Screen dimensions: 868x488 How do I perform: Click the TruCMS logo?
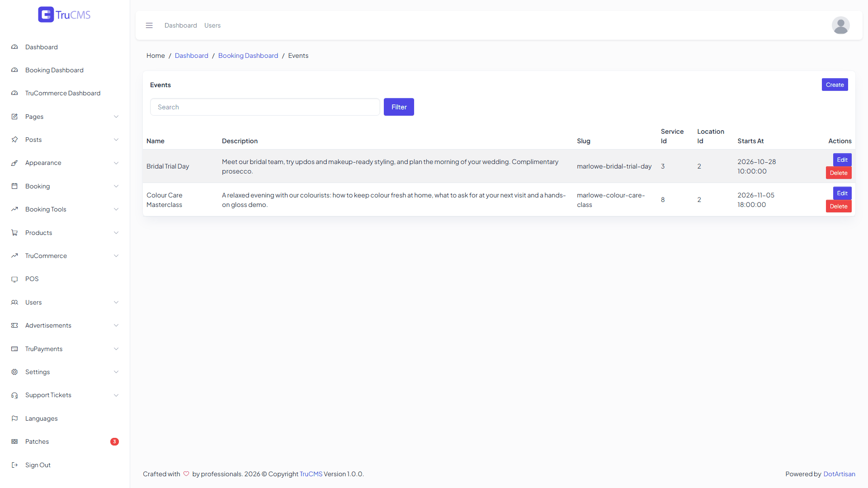pyautogui.click(x=64, y=14)
